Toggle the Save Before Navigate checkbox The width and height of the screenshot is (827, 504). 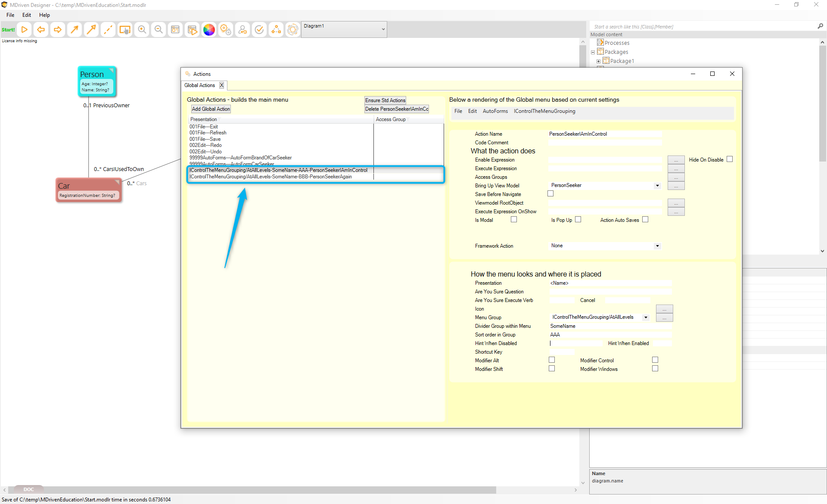click(550, 194)
